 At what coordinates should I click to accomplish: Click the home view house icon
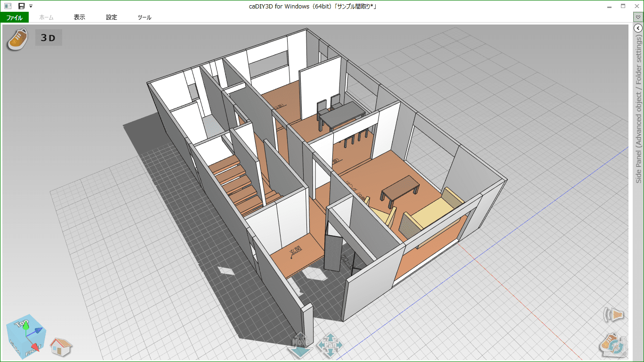[x=61, y=346]
